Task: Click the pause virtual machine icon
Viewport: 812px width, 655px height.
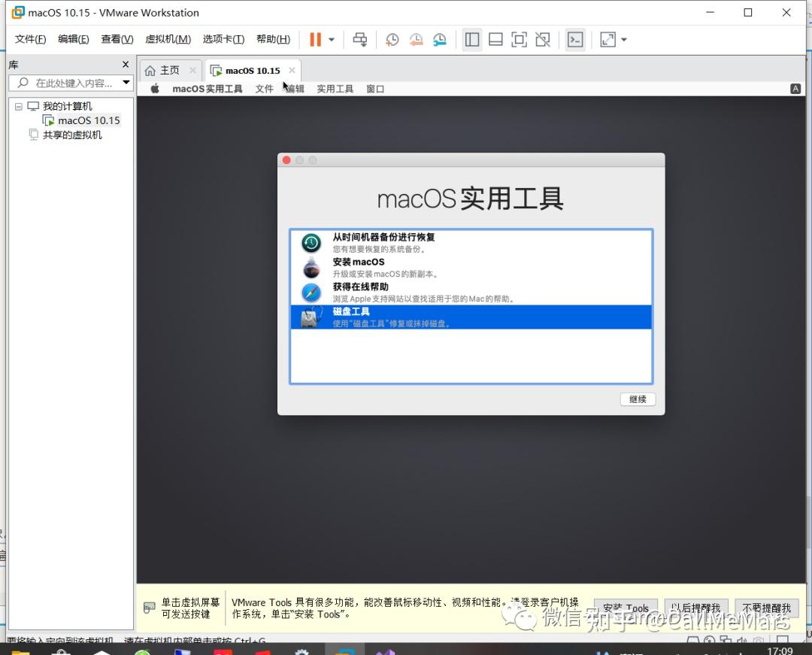Action: point(315,39)
